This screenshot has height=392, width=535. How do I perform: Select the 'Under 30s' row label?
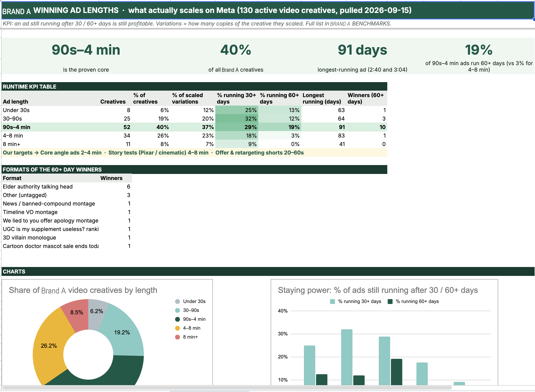coord(16,110)
